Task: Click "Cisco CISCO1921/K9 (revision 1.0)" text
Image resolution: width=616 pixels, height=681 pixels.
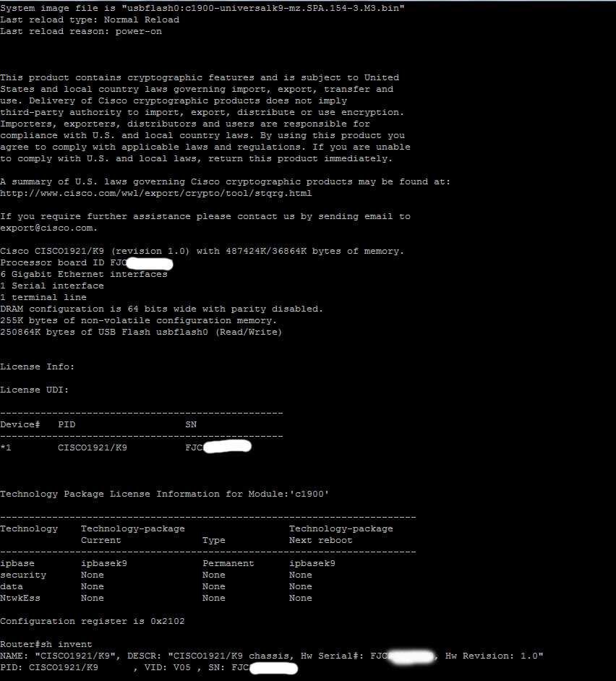Action: pos(95,251)
